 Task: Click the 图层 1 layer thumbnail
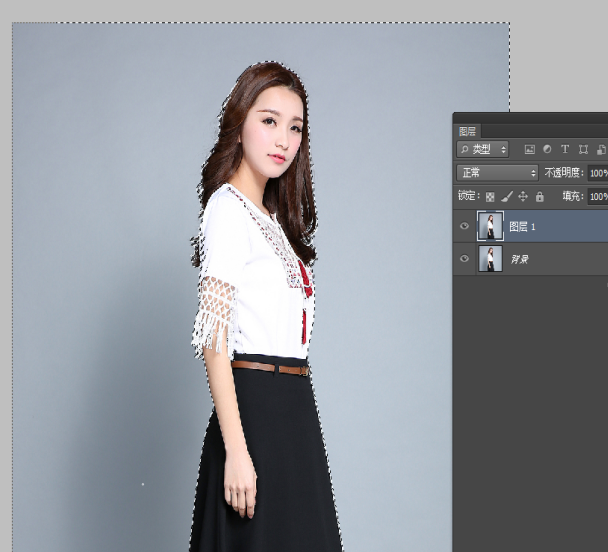point(491,226)
